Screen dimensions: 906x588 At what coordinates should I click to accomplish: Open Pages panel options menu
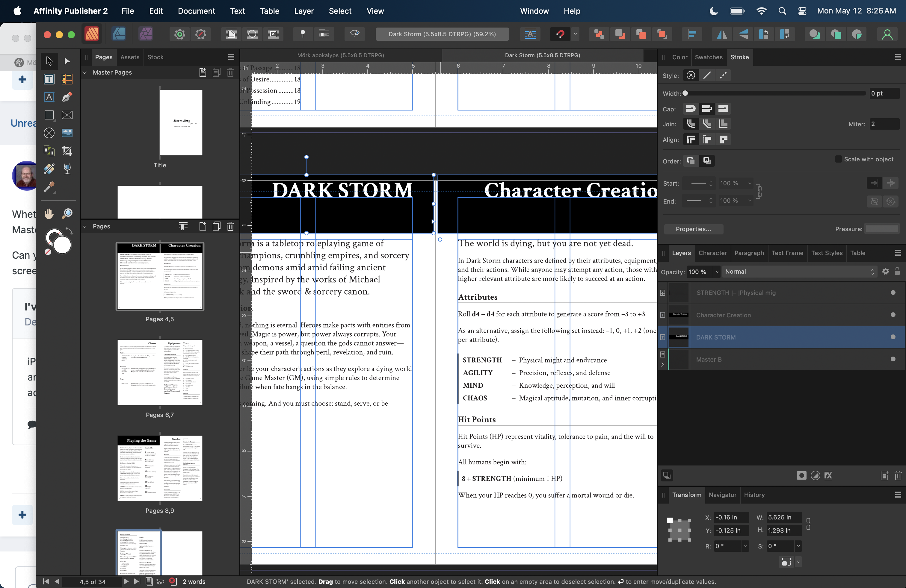(x=231, y=57)
